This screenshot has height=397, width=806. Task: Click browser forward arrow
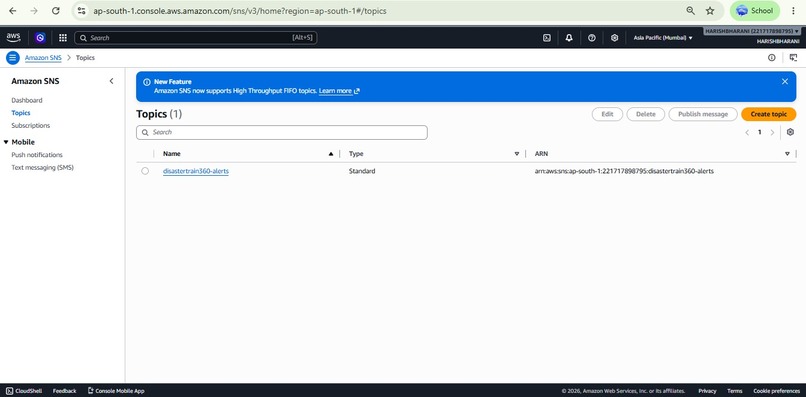coord(34,11)
